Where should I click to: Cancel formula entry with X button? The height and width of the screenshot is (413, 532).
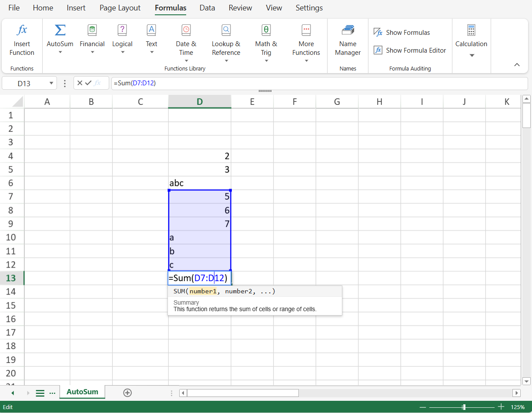[x=80, y=83]
